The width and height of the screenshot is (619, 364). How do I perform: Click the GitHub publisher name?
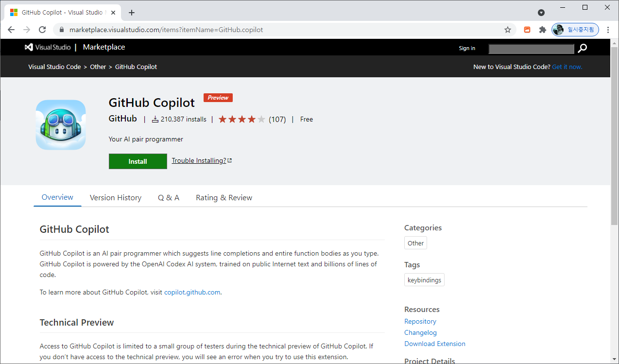tap(122, 119)
